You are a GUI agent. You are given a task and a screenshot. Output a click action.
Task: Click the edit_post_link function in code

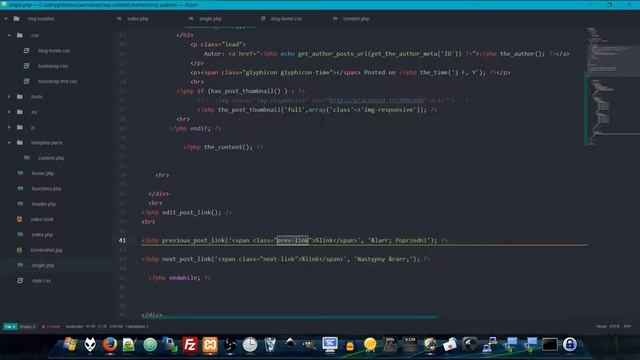(x=188, y=212)
